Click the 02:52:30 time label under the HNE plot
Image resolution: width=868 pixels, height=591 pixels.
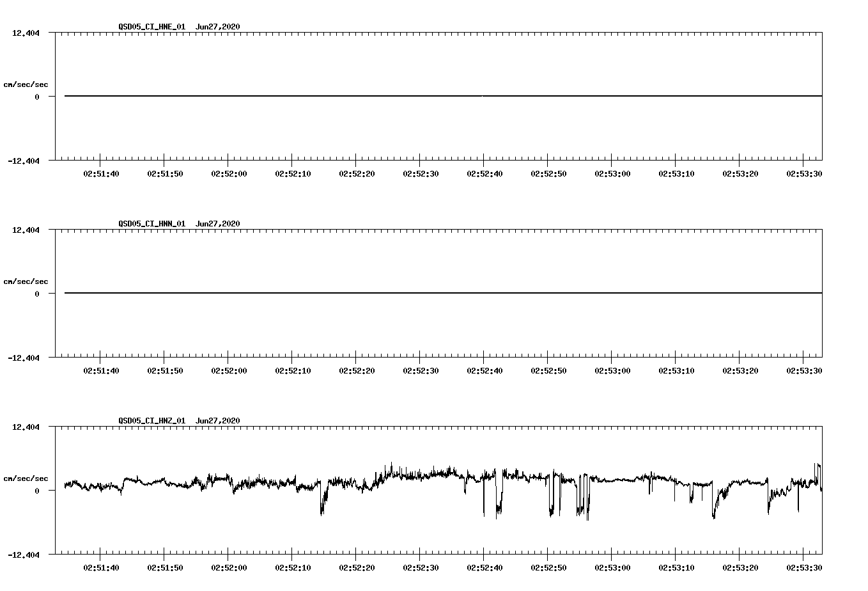tap(421, 174)
